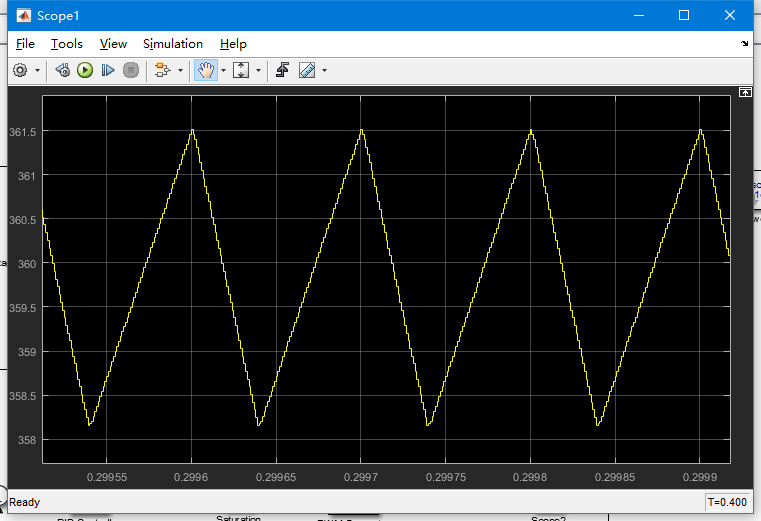Open the File menu

pyautogui.click(x=25, y=44)
